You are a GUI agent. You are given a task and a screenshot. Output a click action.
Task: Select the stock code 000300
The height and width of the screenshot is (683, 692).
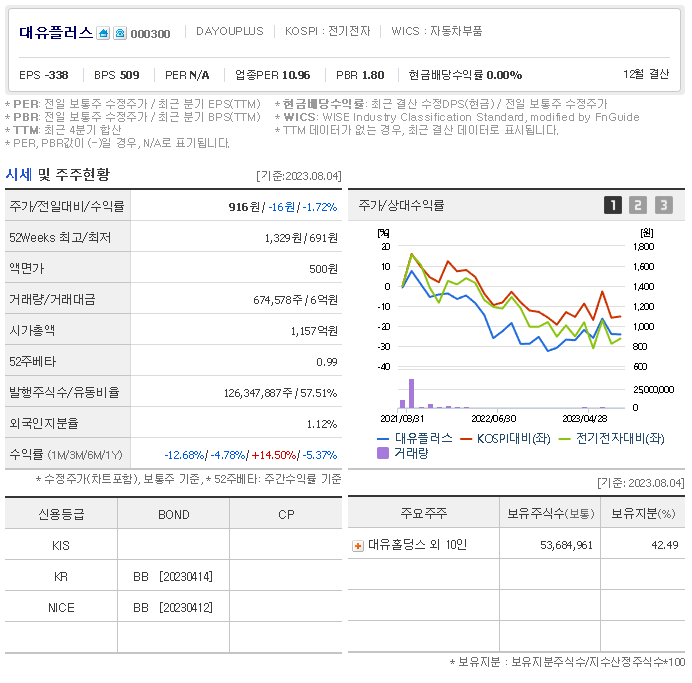(150, 34)
